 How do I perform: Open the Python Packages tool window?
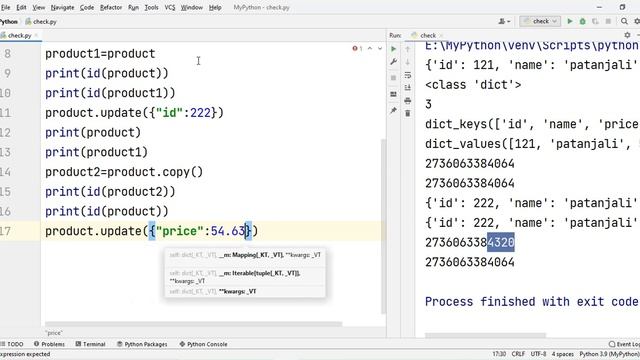tap(142, 344)
